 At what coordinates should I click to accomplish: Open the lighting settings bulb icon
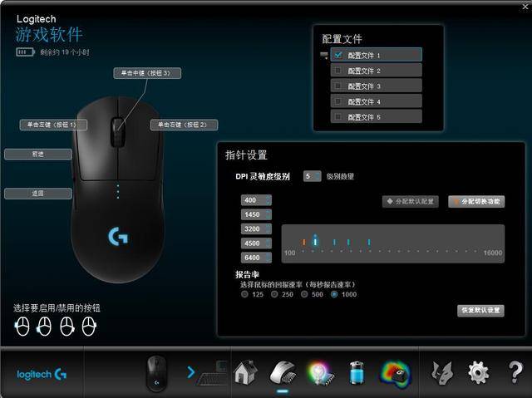pyautogui.click(x=320, y=373)
